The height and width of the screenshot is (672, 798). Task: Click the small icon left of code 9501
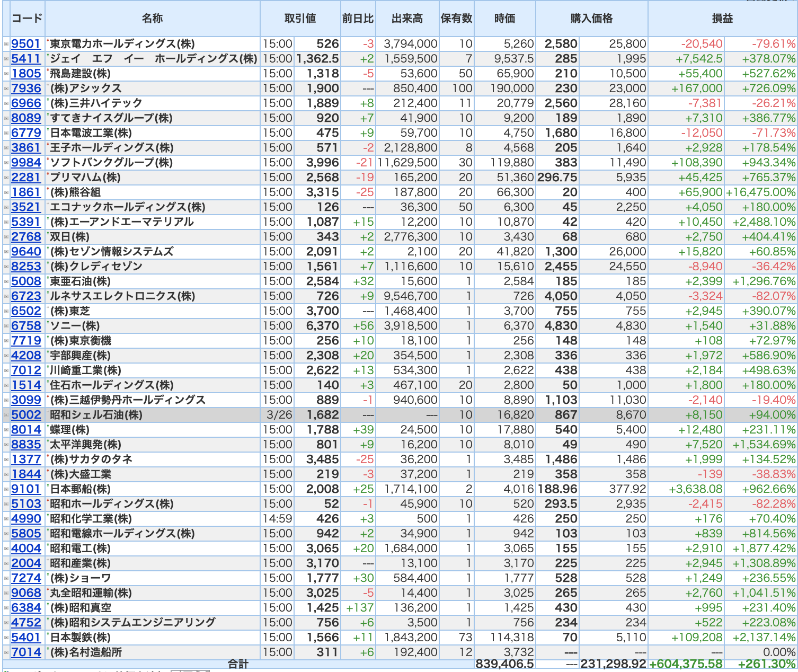click(x=6, y=44)
